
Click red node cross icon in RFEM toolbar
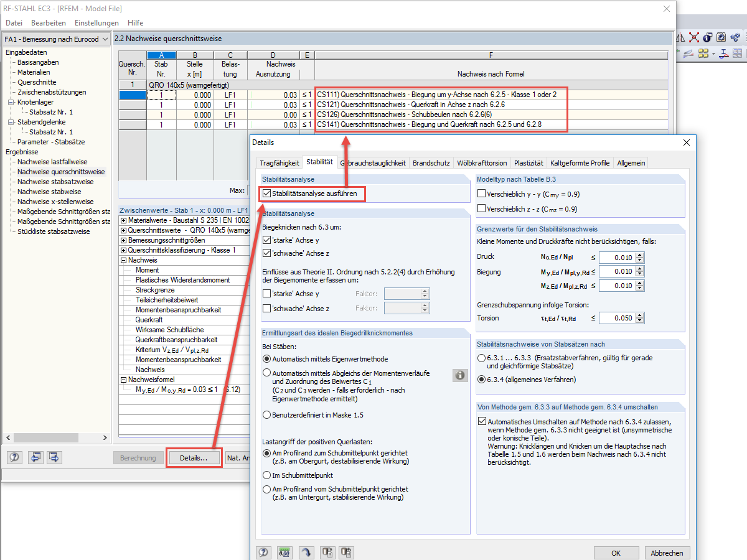tap(694, 37)
